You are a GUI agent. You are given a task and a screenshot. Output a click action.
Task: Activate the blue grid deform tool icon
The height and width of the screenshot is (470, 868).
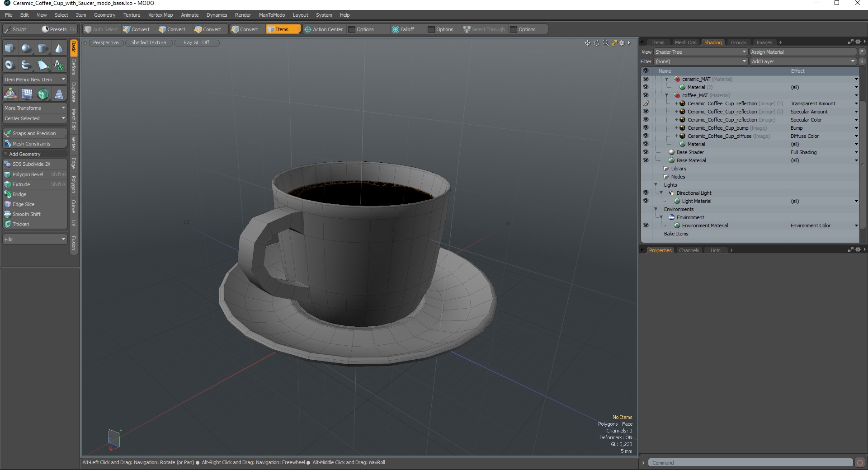[x=27, y=94]
